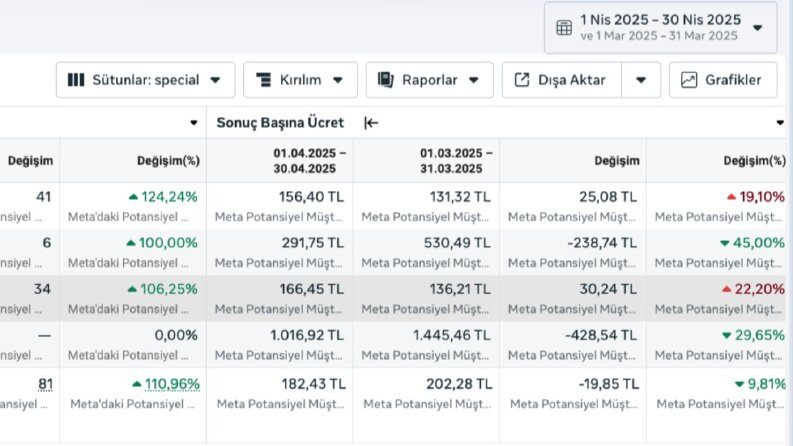Open the date range picker for 1 Nis 2025

(x=660, y=28)
